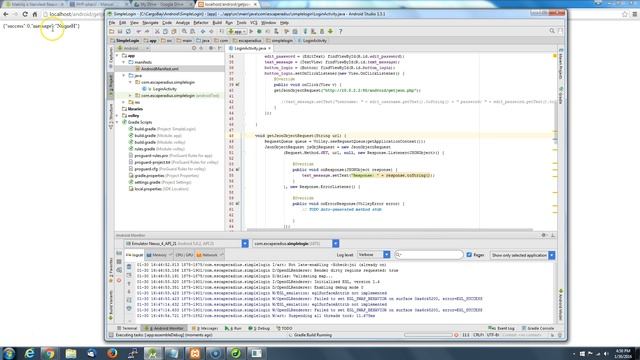Expand the res folder node
The image size is (640, 360).
(x=124, y=102)
